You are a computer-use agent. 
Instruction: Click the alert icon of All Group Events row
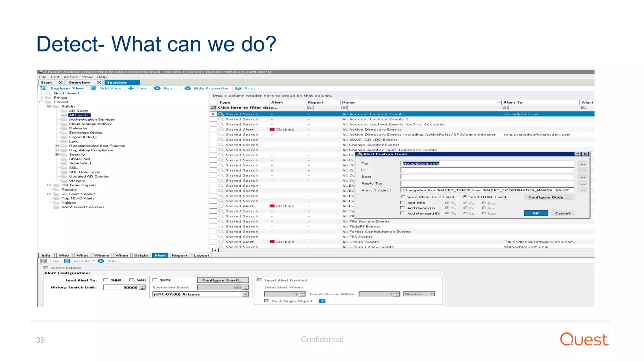click(221, 242)
